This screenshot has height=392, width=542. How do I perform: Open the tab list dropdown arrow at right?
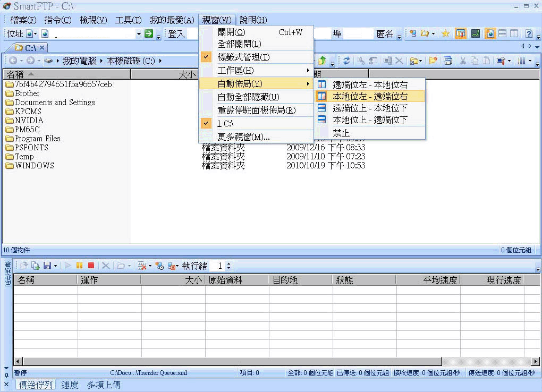[x=537, y=47]
